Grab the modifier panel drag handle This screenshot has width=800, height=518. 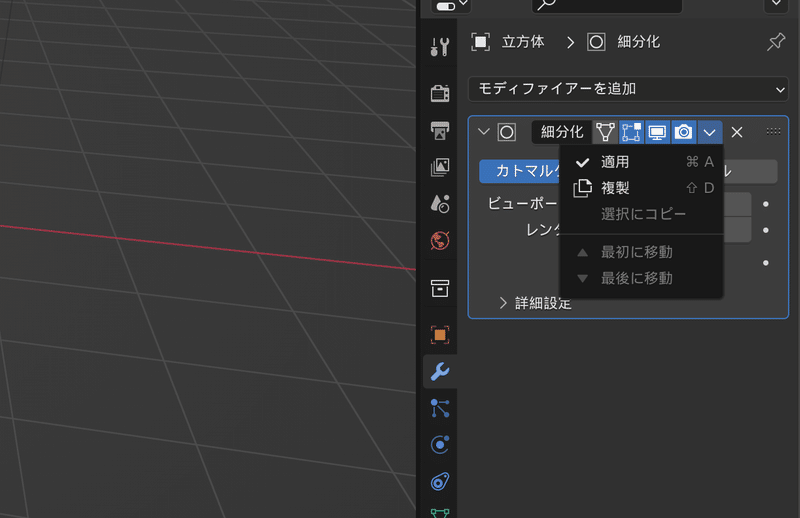(x=773, y=132)
